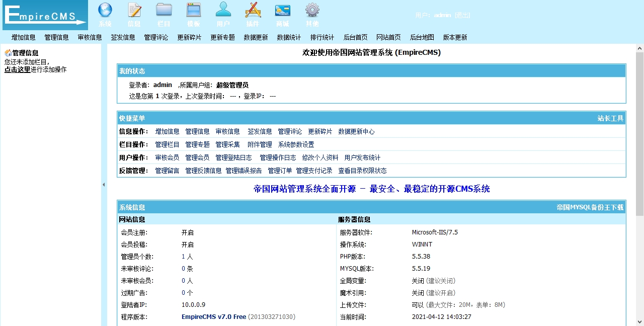Click 更新碎片 in the quick menu row
Image resolution: width=644 pixels, height=326 pixels.
pyautogui.click(x=320, y=131)
